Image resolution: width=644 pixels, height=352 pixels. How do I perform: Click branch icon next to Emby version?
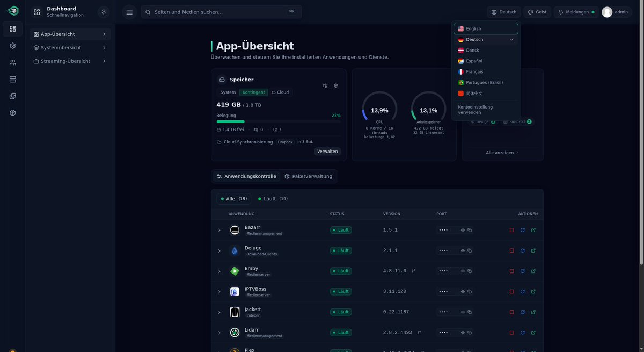click(x=413, y=271)
